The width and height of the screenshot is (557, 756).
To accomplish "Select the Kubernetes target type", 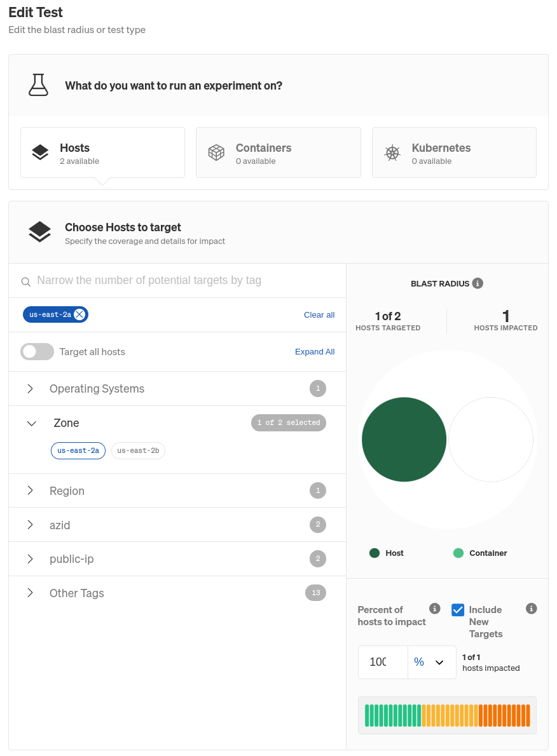I will tap(454, 152).
